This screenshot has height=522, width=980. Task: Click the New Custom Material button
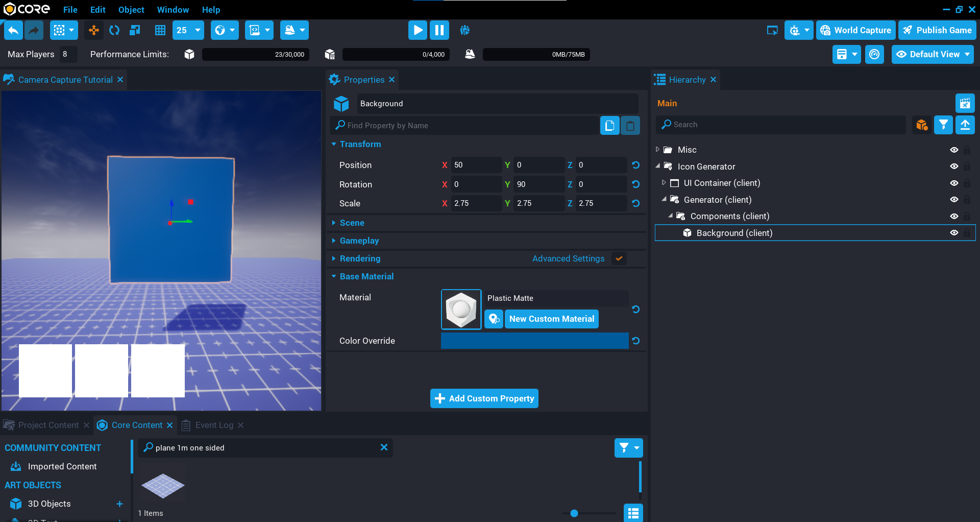click(551, 319)
